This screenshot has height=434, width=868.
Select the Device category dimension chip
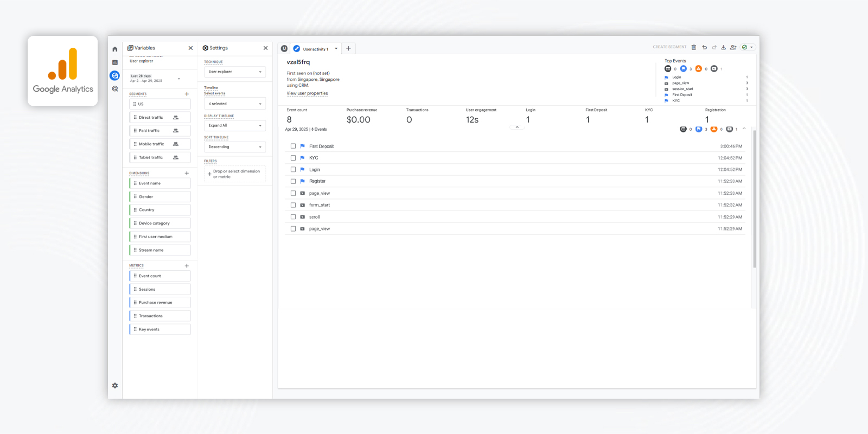click(x=160, y=224)
